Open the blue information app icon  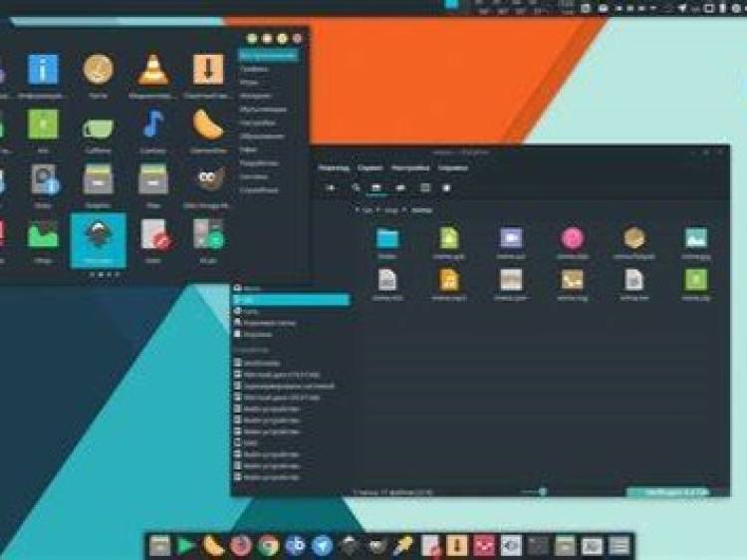pos(43,70)
